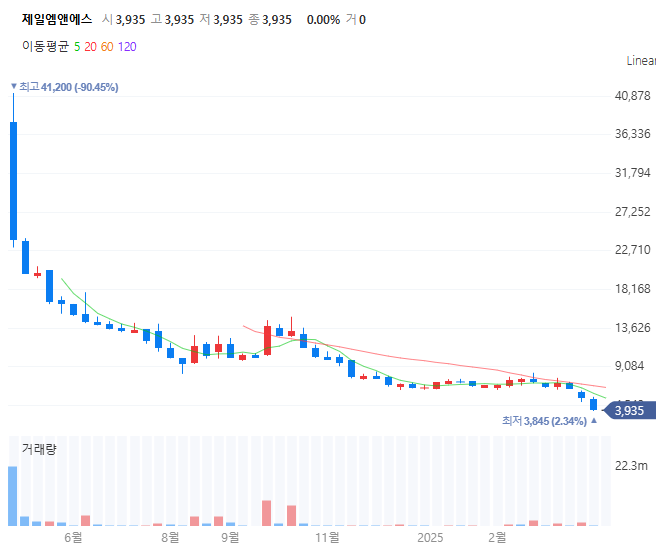656x549 pixels.
Task: Click the Linear scale option
Action: [x=641, y=61]
